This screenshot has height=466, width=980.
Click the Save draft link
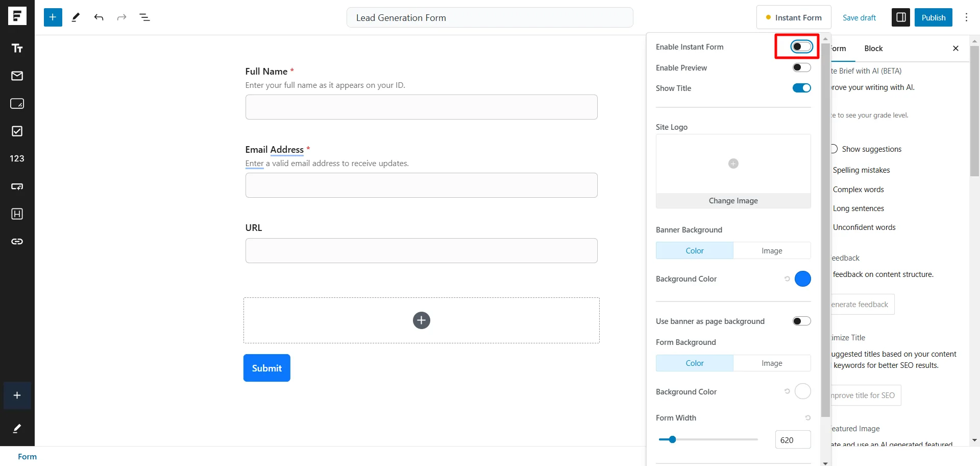click(x=859, y=17)
